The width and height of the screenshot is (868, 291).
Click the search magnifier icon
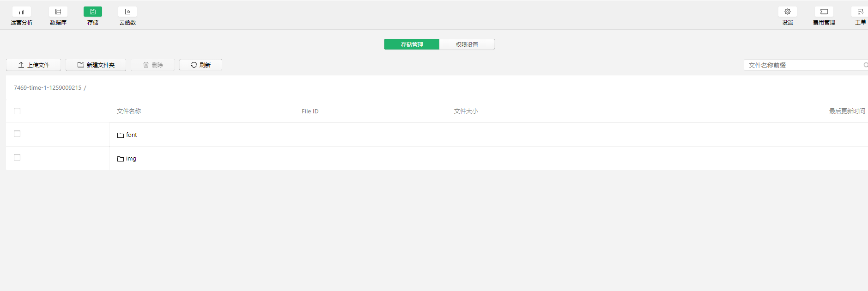pos(866,65)
